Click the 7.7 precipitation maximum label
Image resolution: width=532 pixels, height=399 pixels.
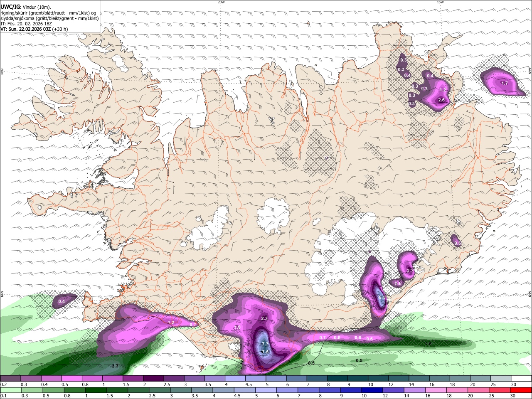click(266, 345)
